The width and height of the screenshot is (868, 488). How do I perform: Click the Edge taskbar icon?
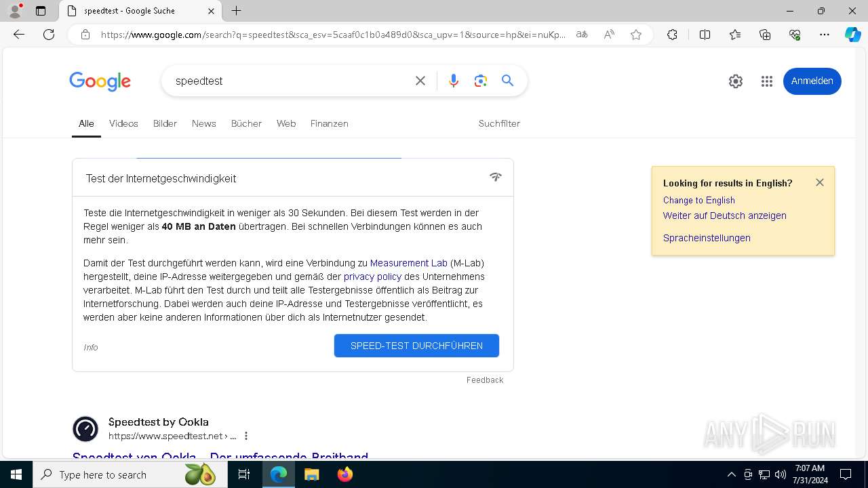[x=279, y=474]
